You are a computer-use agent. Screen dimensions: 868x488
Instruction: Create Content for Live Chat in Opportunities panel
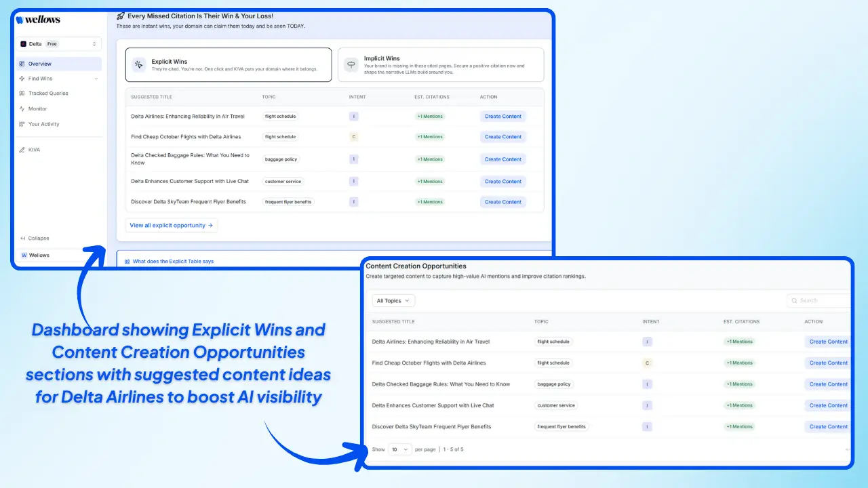click(x=828, y=405)
